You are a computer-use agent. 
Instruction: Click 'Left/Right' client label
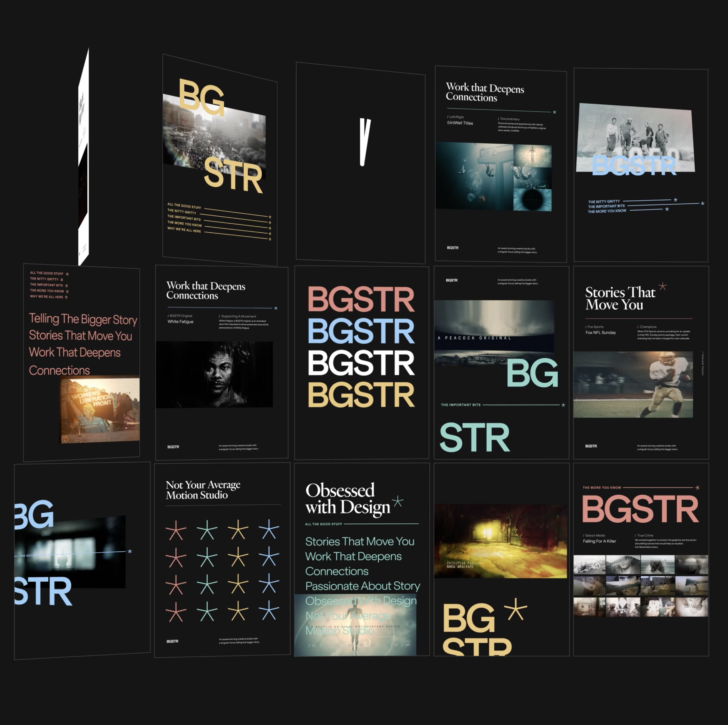[455, 117]
